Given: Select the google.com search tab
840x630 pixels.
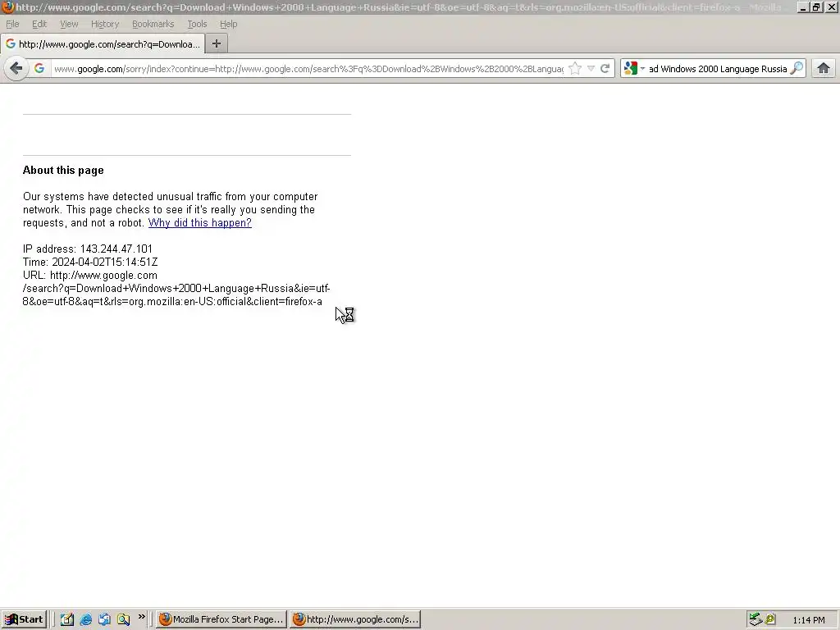Looking at the screenshot, I should 103,44.
